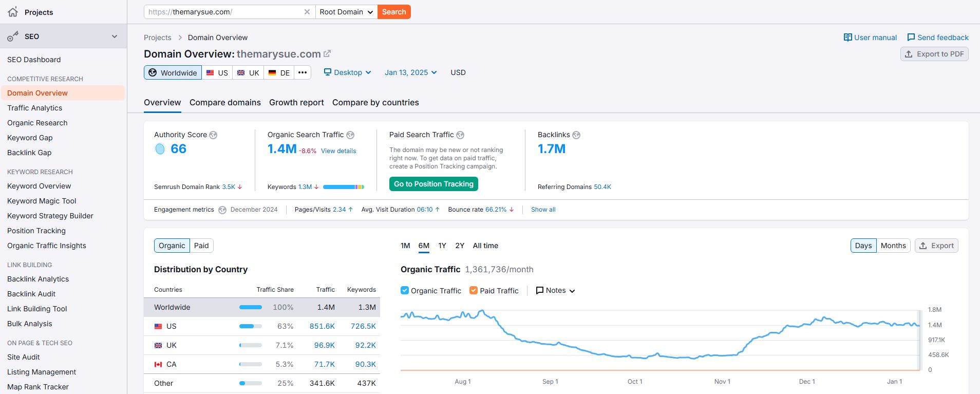Screen dimensions: 980x394
Task: Open Site Audit in sidebar
Action: click(x=24, y=357)
